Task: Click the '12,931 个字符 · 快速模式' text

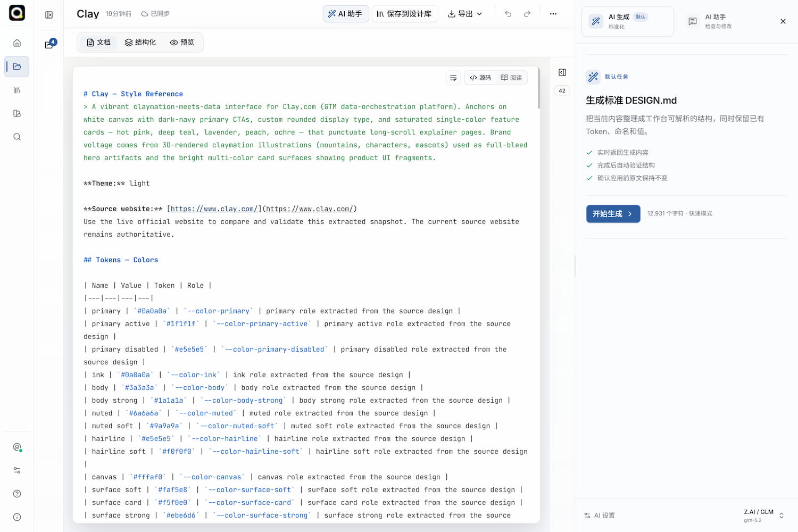Action: [679, 213]
